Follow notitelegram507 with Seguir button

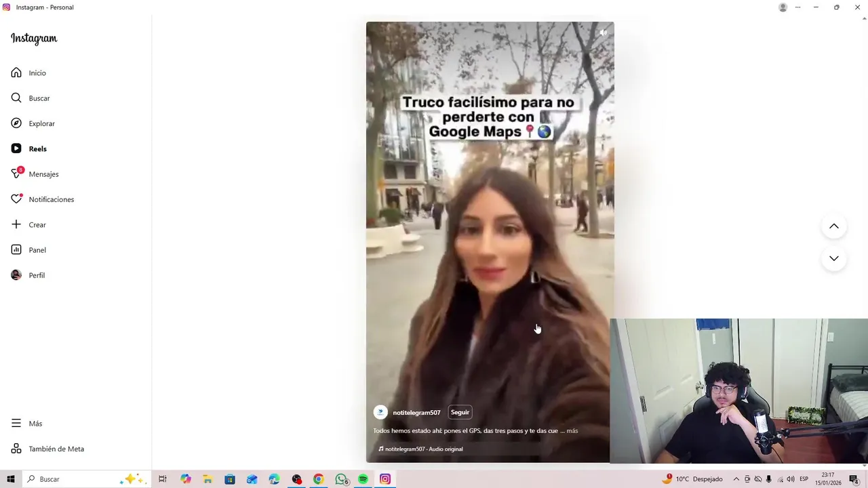[460, 412]
